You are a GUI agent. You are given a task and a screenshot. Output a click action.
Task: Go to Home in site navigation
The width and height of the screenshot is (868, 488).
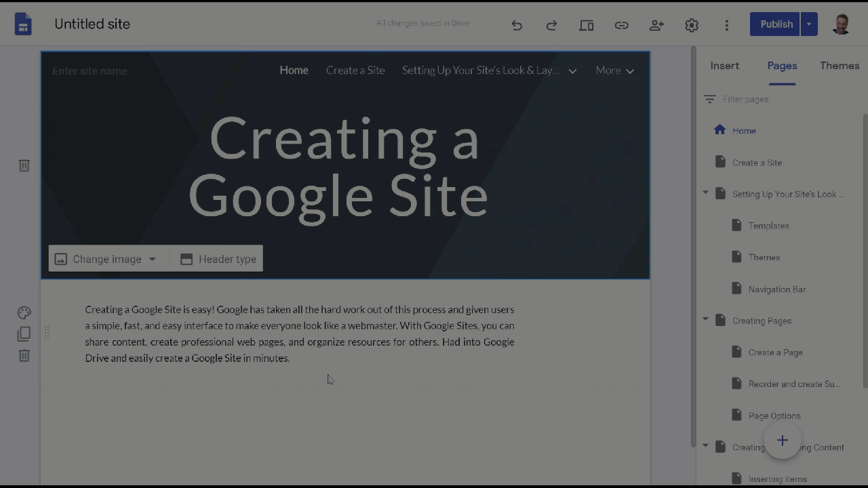(294, 70)
